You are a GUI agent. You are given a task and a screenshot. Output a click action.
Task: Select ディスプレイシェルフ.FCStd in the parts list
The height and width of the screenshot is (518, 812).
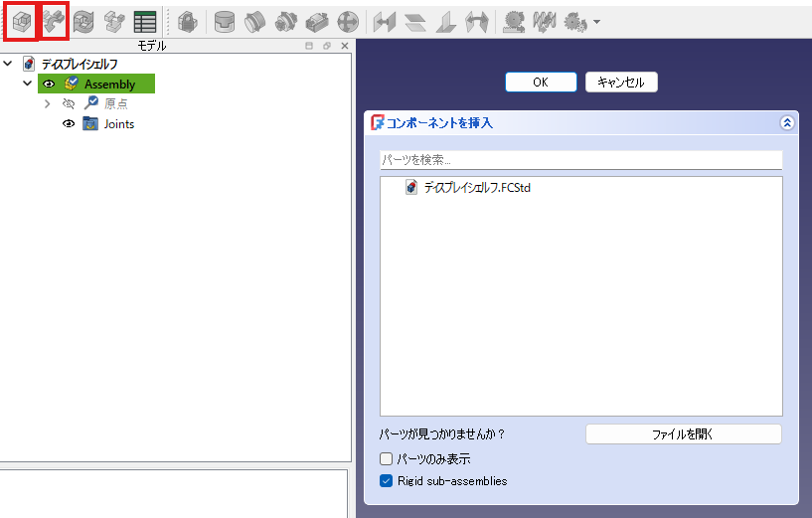[477, 188]
